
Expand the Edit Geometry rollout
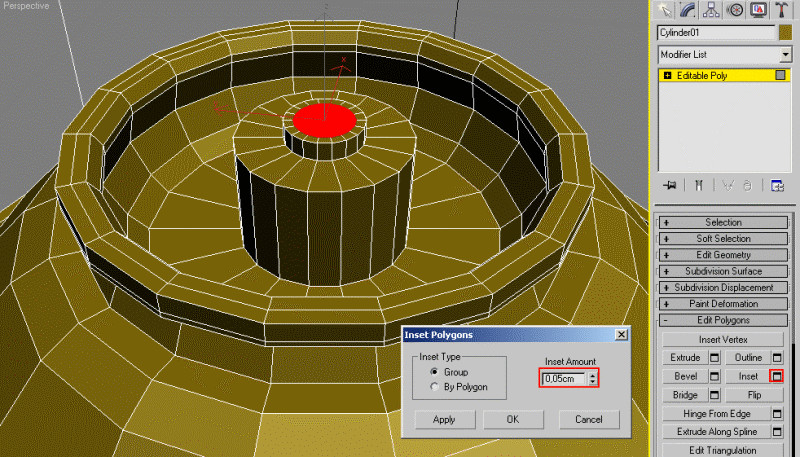click(723, 255)
